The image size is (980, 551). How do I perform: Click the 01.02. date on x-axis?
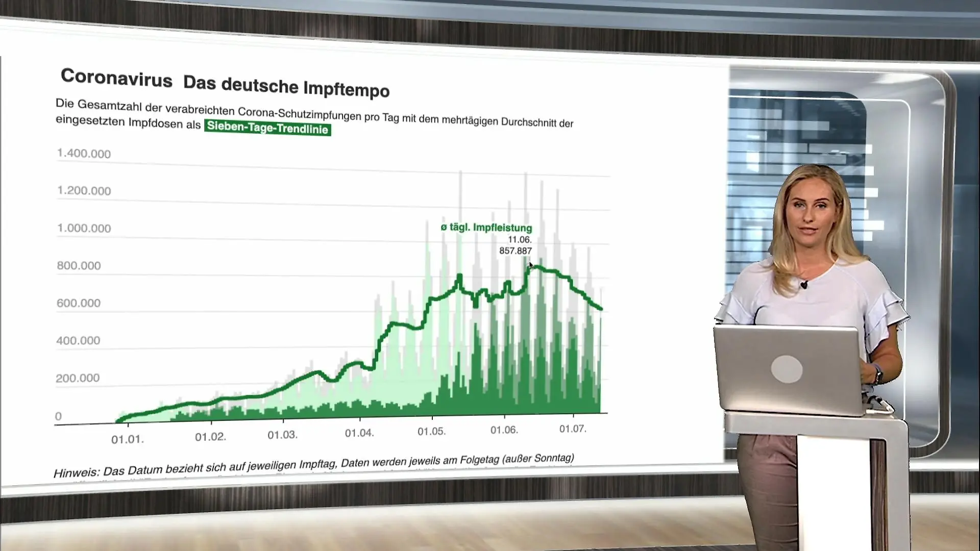(210, 437)
